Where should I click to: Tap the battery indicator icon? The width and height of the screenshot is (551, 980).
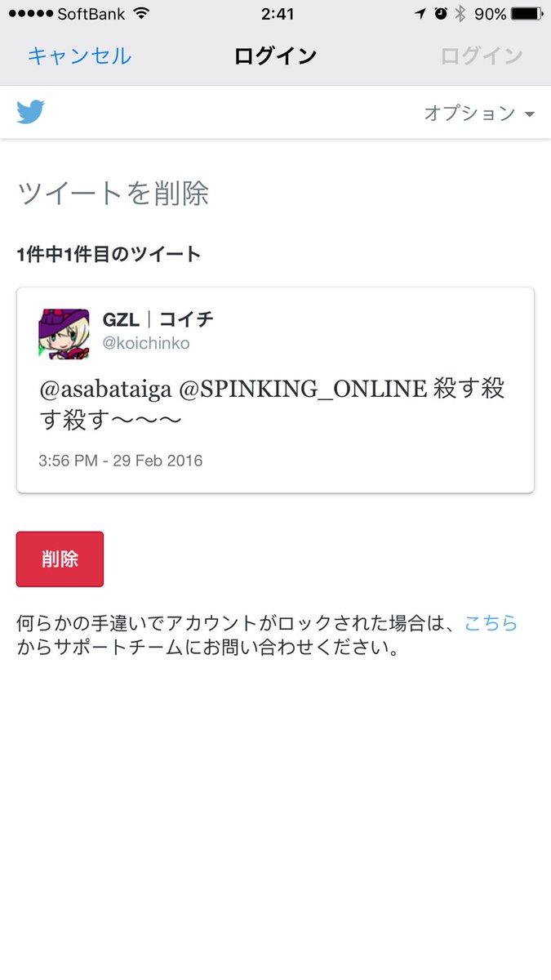527,14
